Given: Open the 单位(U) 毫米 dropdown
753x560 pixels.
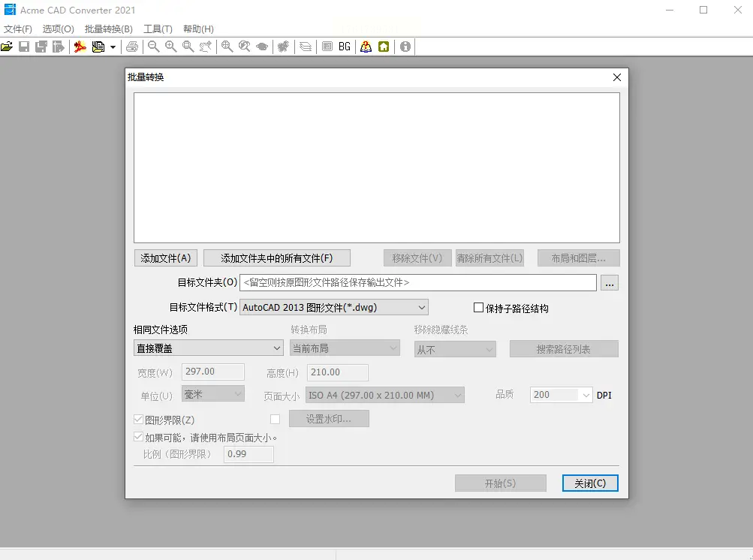Looking at the screenshot, I should [213, 394].
